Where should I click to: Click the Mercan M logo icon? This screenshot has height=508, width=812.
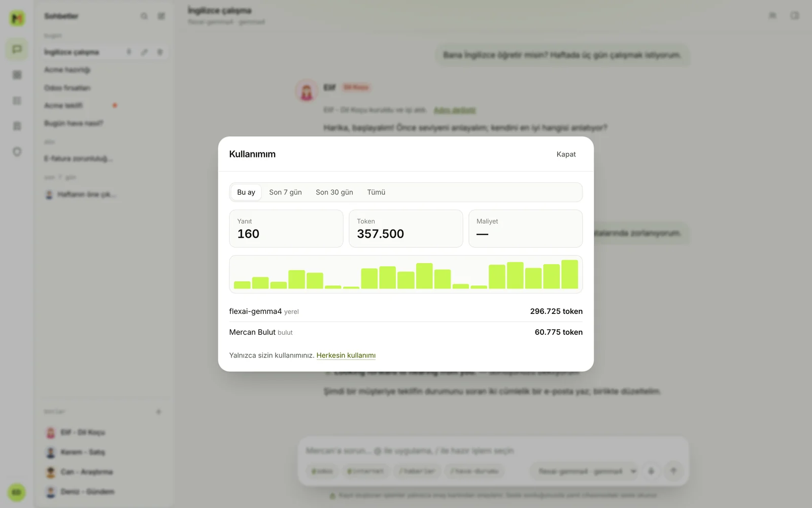[x=17, y=18]
